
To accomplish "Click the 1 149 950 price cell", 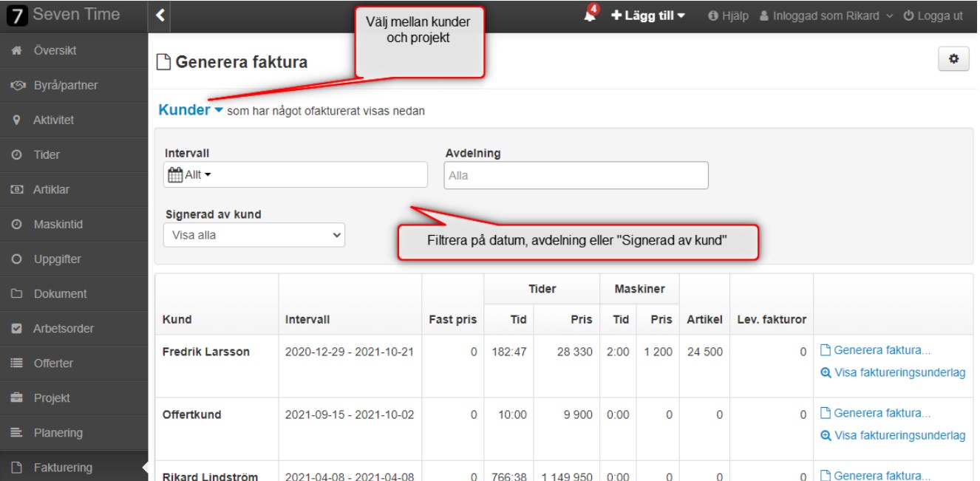I will [x=567, y=477].
